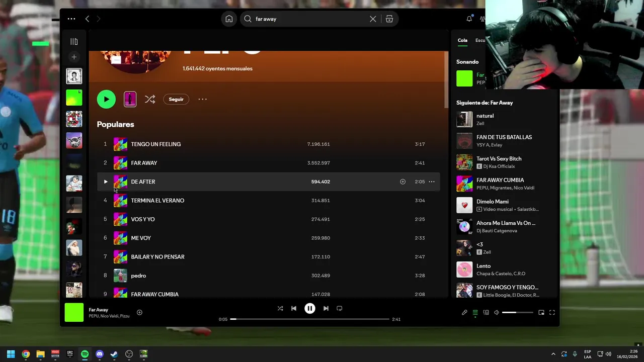Screen dimensions: 644x362
Task: Open the green playlist cover in the library sidebar
Action: pos(74,98)
